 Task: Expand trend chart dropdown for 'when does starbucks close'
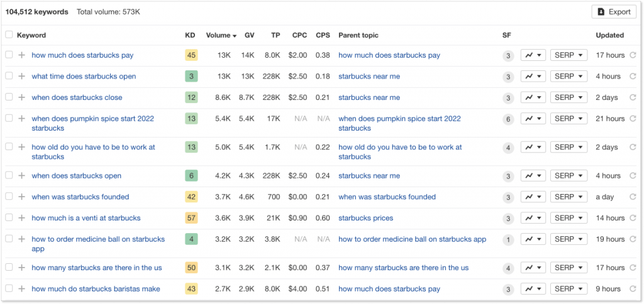(533, 97)
